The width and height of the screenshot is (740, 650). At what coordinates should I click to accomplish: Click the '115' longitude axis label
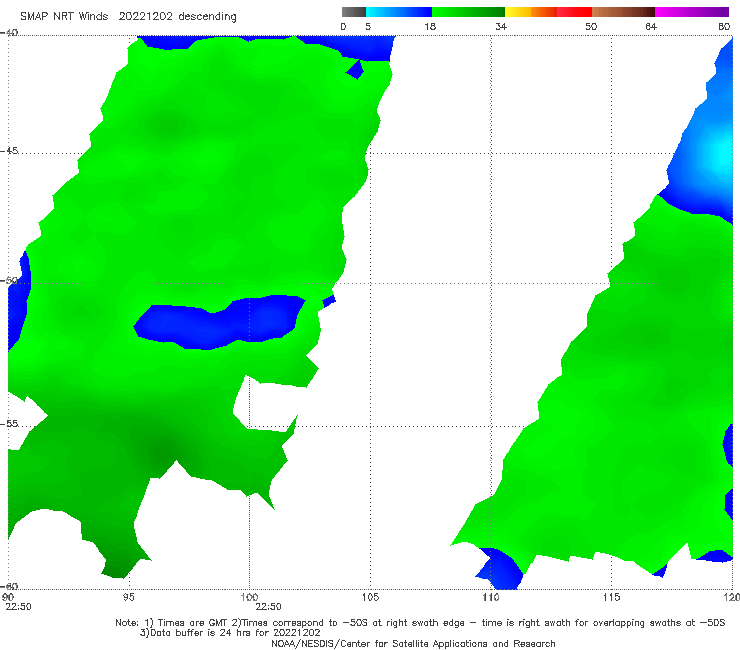(612, 597)
